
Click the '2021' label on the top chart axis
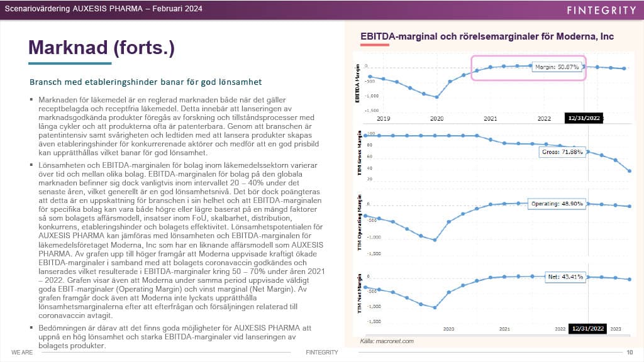coord(491,119)
